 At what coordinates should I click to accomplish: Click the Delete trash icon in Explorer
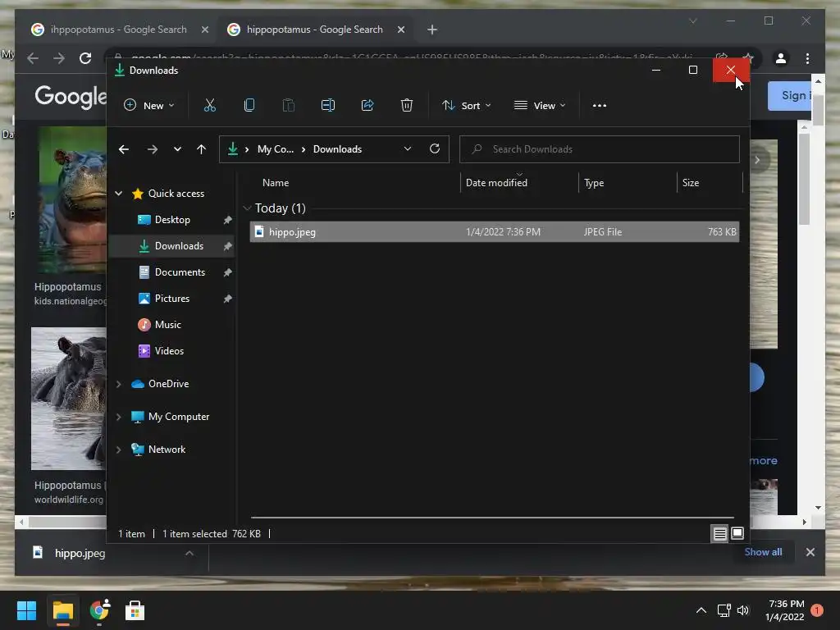tap(407, 105)
